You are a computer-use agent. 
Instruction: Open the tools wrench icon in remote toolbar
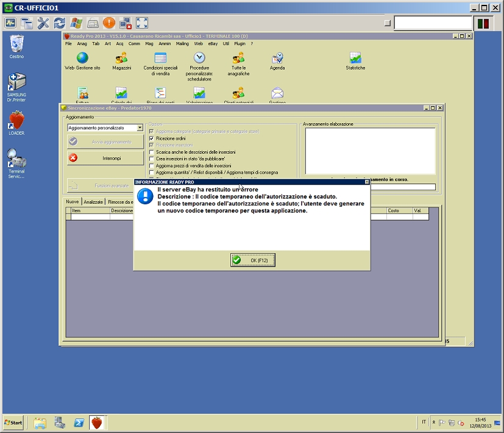click(43, 23)
